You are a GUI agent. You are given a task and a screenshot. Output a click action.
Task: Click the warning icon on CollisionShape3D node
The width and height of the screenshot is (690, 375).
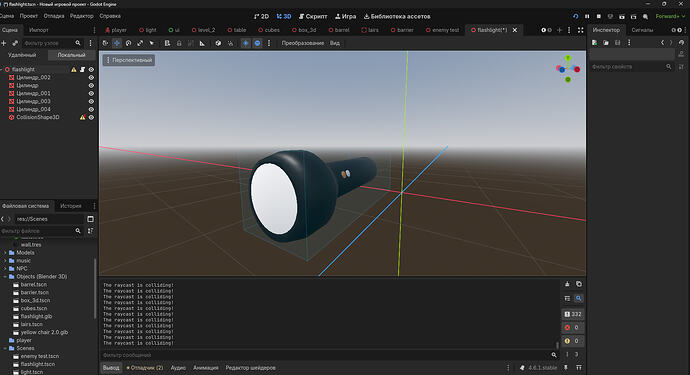point(82,118)
